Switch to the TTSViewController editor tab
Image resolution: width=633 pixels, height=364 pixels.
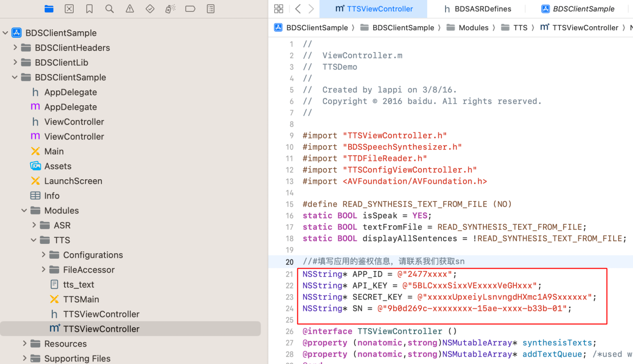[373, 9]
